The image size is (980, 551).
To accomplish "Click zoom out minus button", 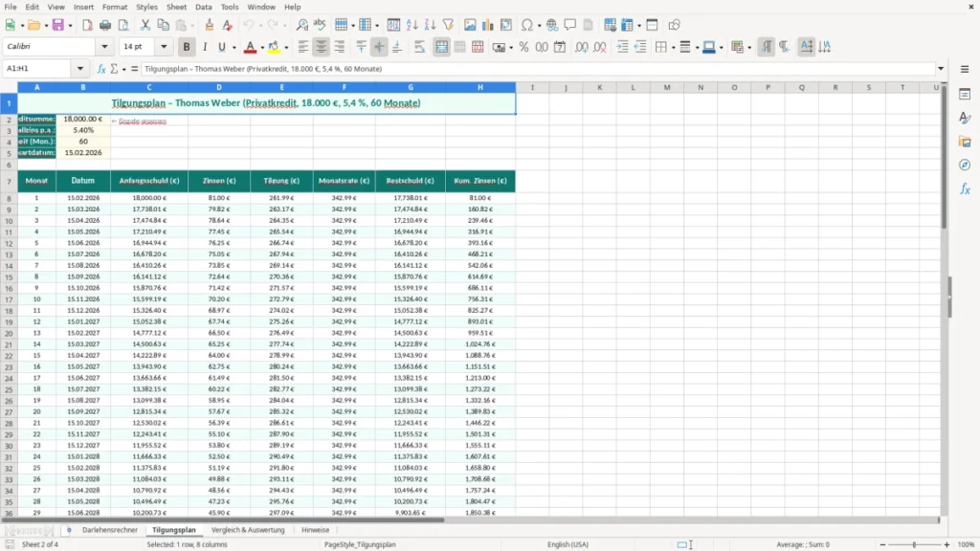I will pos(882,544).
